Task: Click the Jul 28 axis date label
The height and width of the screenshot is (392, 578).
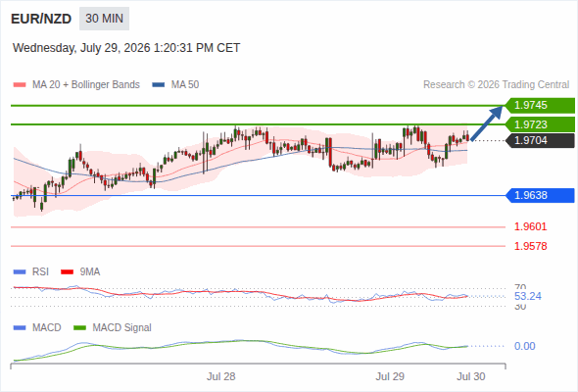Action: point(220,376)
